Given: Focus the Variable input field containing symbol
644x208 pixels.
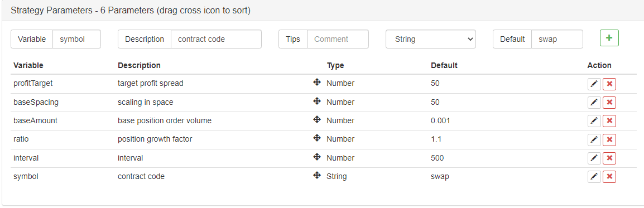Looking at the screenshot, I should [x=77, y=40].
